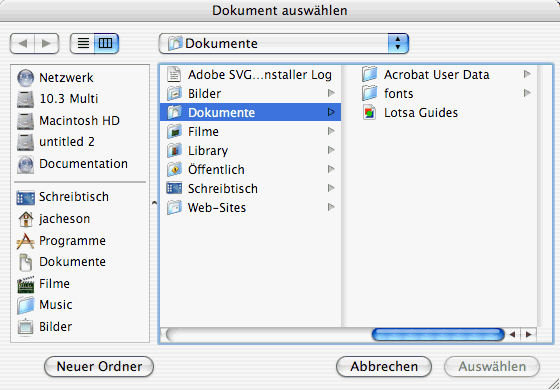Open the Dokumente location popup menu
The width and height of the screenshot is (560, 390).
pos(284,44)
